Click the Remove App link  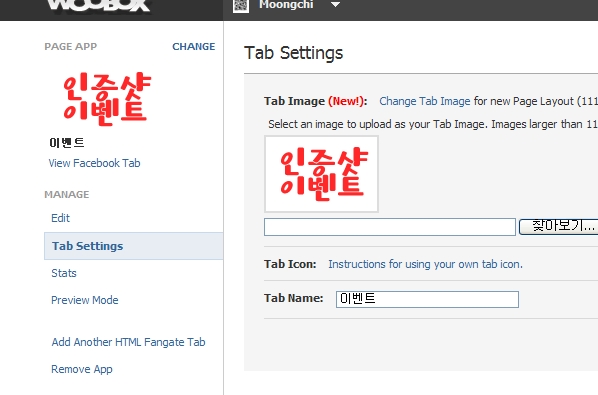pos(82,369)
